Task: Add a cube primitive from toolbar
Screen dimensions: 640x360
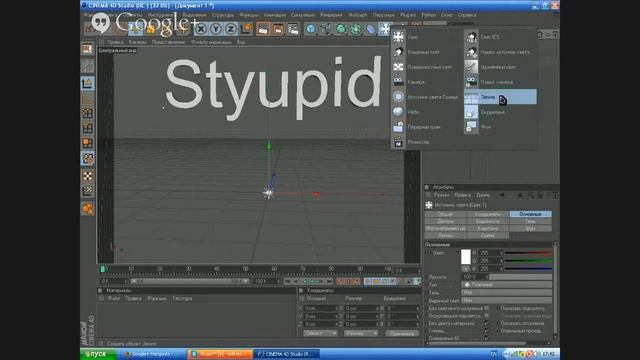Action: (311, 29)
